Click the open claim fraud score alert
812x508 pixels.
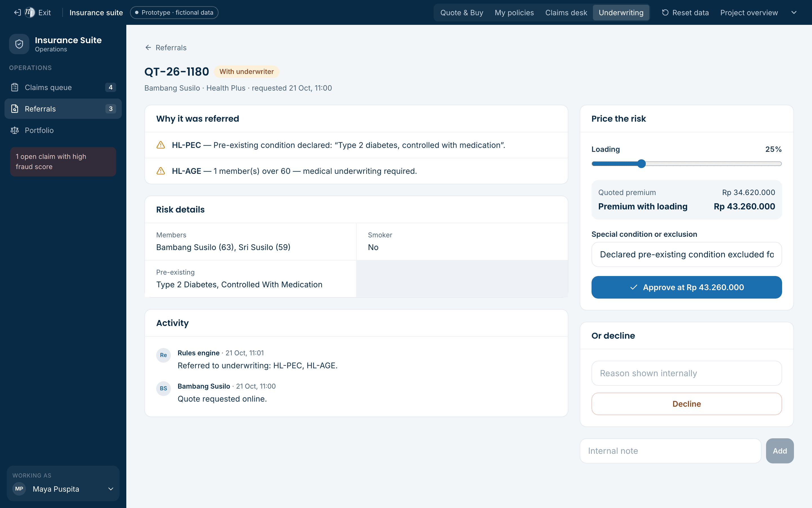pos(63,162)
